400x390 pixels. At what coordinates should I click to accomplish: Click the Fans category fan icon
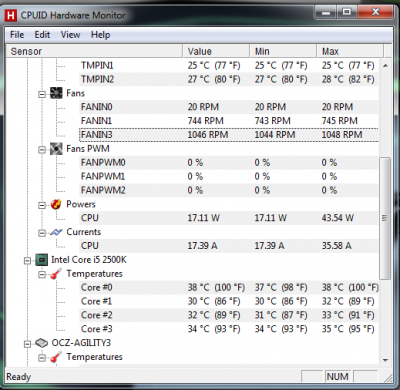click(x=56, y=93)
